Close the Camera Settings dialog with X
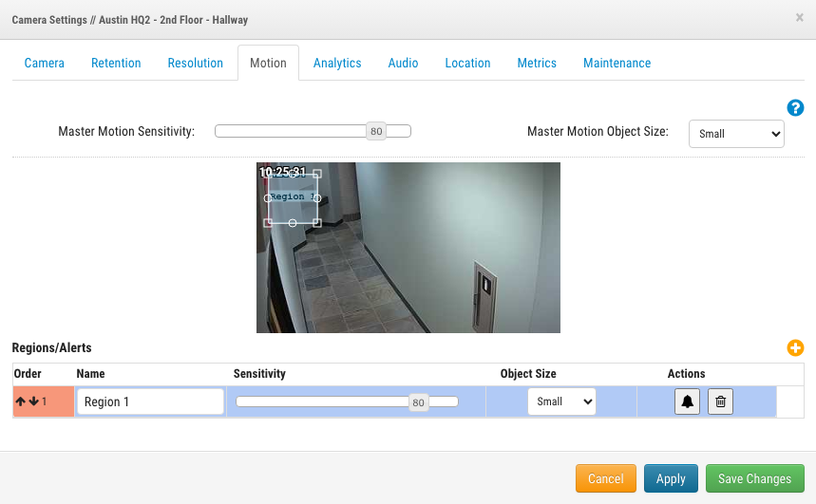The image size is (816, 504). pyautogui.click(x=799, y=17)
